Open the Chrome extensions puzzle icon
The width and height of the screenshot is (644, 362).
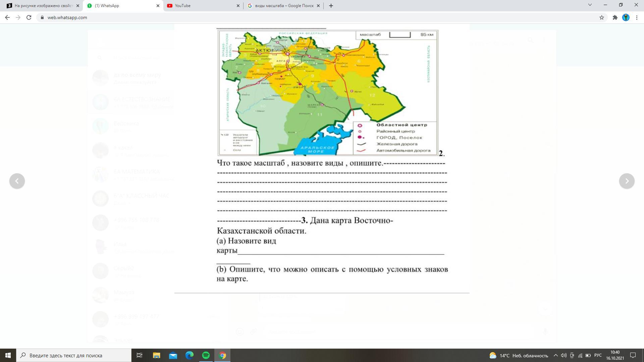[615, 17]
